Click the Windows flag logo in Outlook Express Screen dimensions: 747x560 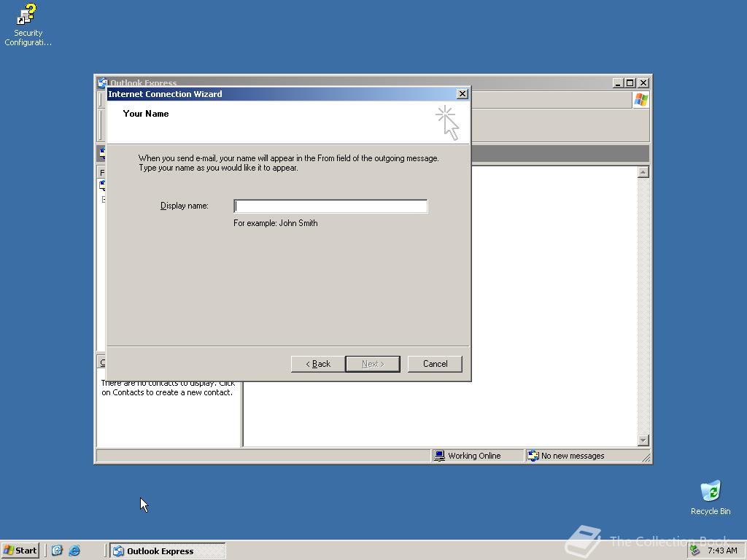tap(641, 100)
